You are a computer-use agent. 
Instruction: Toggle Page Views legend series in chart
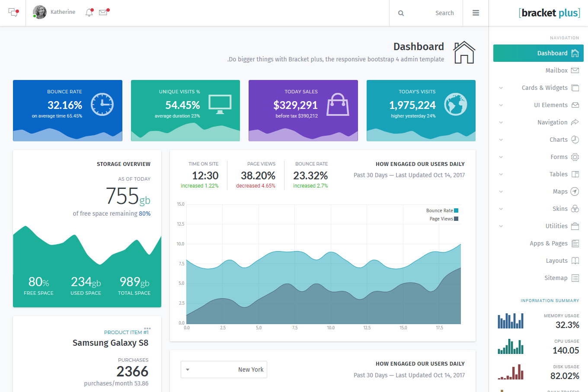[x=456, y=219]
